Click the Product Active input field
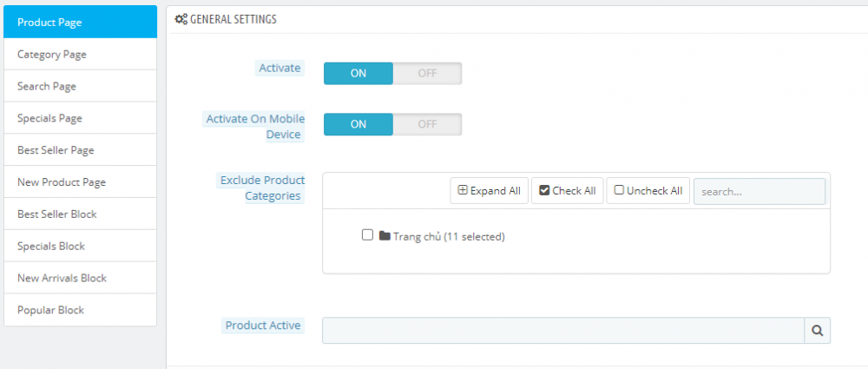Image resolution: width=868 pixels, height=369 pixels. (563, 330)
